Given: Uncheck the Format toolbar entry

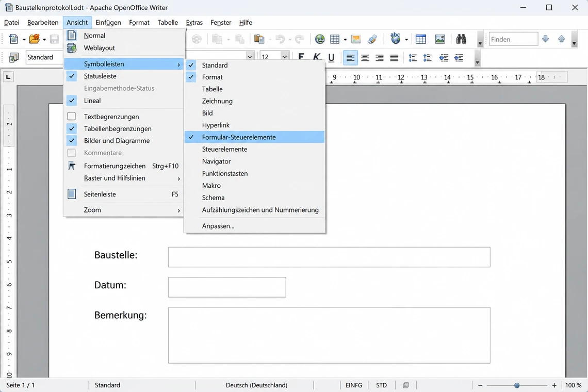Looking at the screenshot, I should [254, 77].
